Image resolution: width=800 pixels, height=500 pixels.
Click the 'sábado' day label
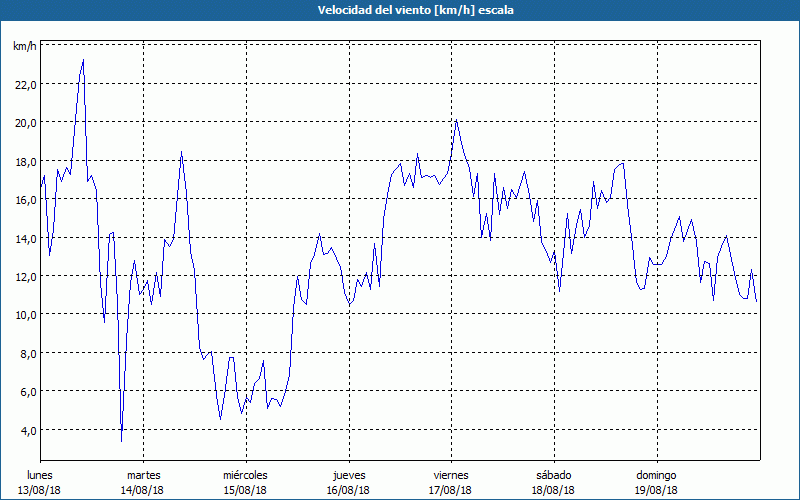pyautogui.click(x=554, y=475)
